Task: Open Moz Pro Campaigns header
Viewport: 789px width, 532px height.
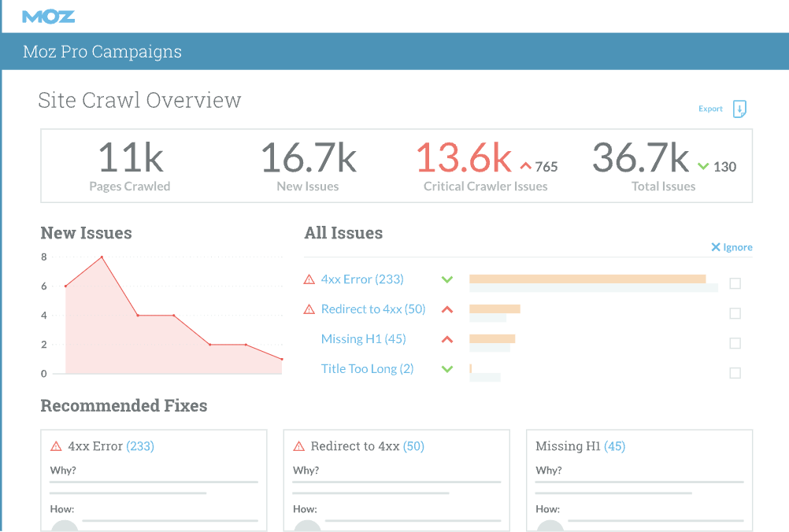Action: 102,52
